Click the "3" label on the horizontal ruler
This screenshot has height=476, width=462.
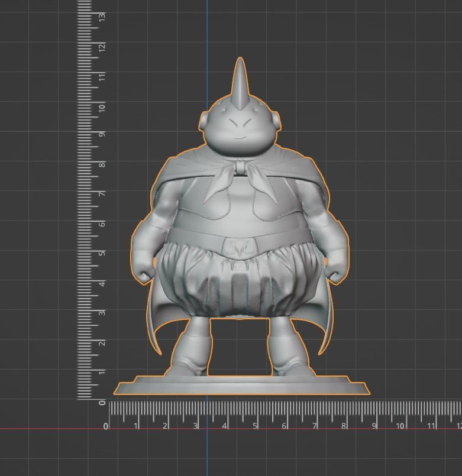[195, 426]
